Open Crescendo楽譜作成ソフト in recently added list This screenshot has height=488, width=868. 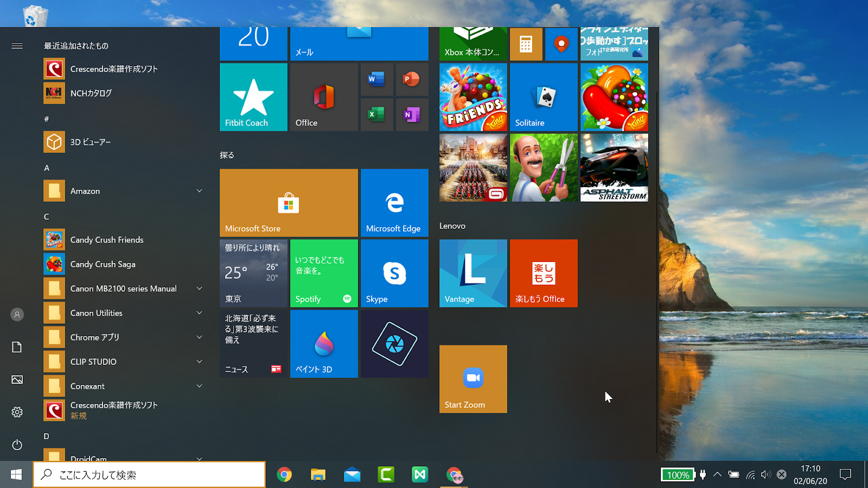coord(125,69)
